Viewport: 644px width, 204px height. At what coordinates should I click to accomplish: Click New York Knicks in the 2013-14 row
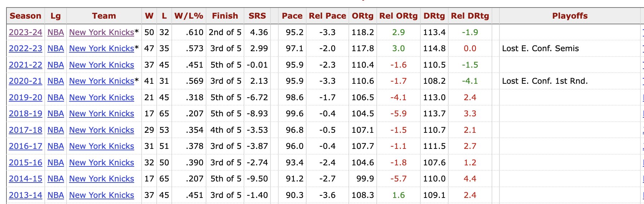pyautogui.click(x=102, y=195)
